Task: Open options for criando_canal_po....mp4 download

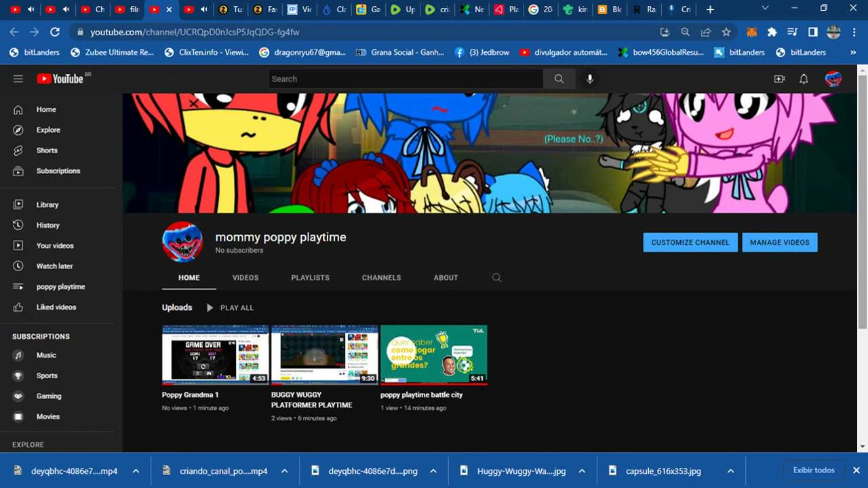Action: click(285, 471)
